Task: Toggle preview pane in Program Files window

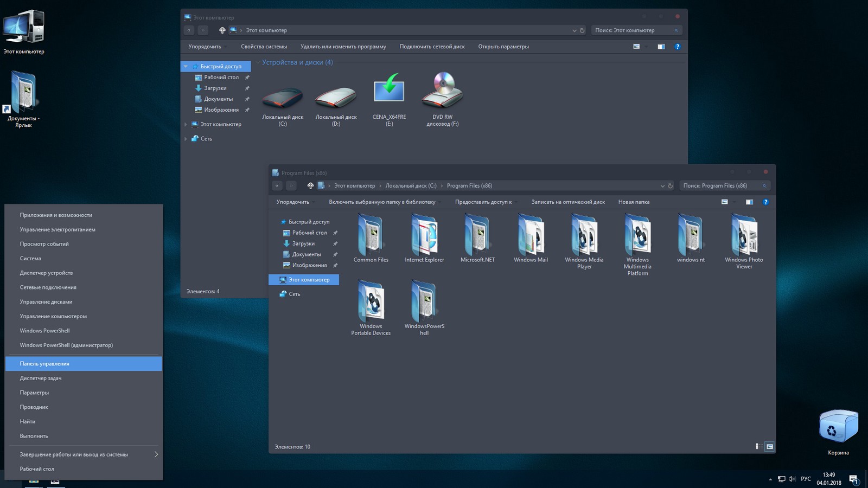Action: (749, 202)
